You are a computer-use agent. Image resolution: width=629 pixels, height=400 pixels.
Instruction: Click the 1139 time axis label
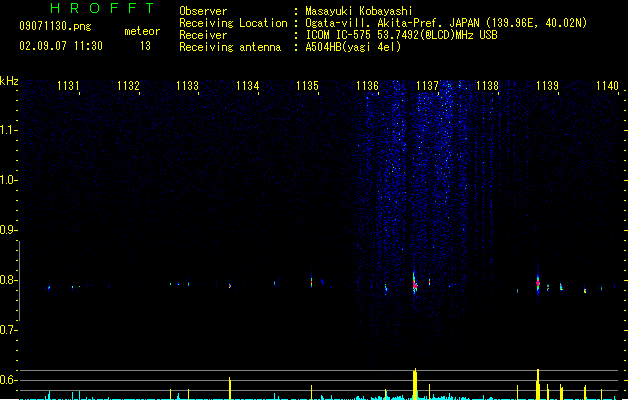click(548, 86)
